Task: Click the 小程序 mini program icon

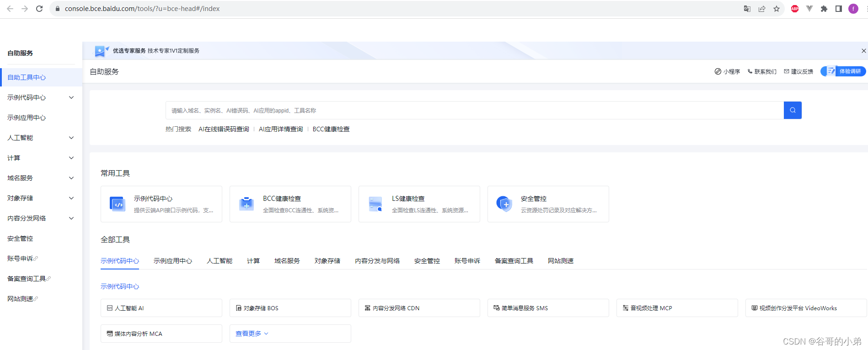Action: 718,71
